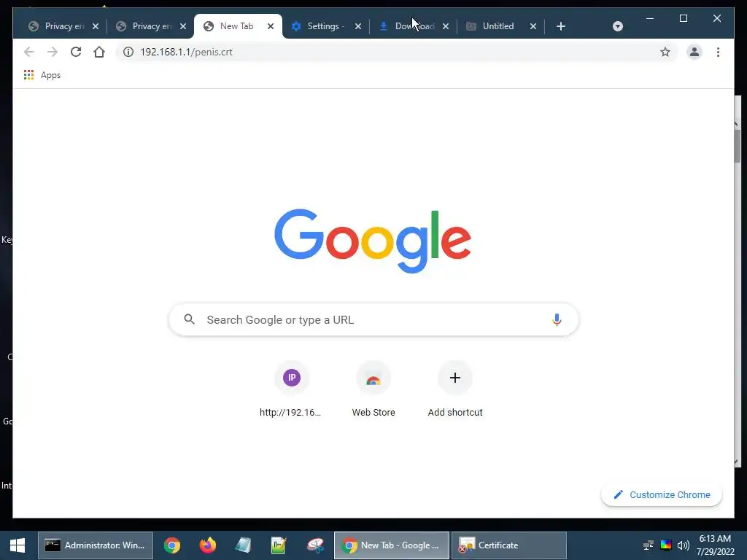Switch to the Downloads tab

tap(414, 26)
